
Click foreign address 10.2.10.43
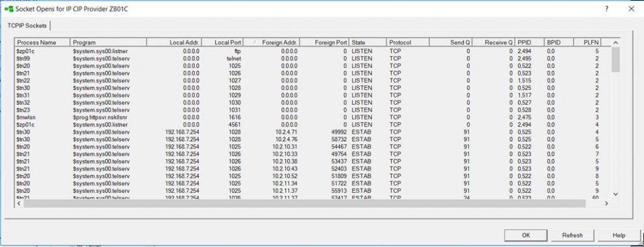[x=284, y=169]
